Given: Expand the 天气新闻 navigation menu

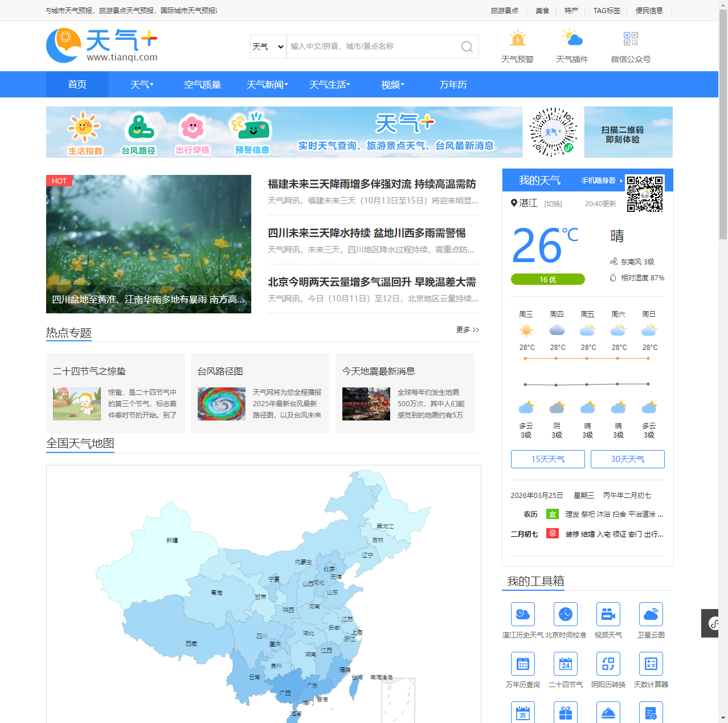Looking at the screenshot, I should (x=267, y=85).
